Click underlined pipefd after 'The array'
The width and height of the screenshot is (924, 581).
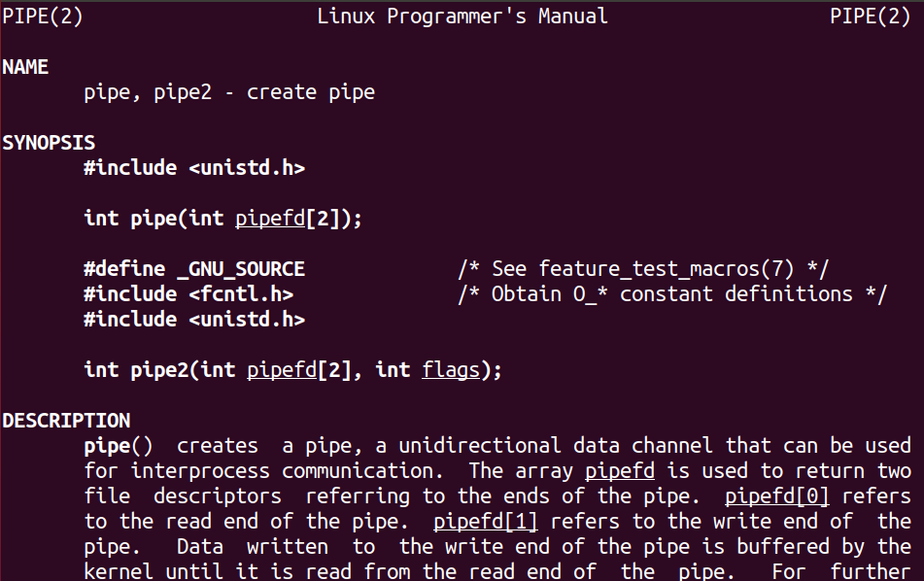coord(619,471)
